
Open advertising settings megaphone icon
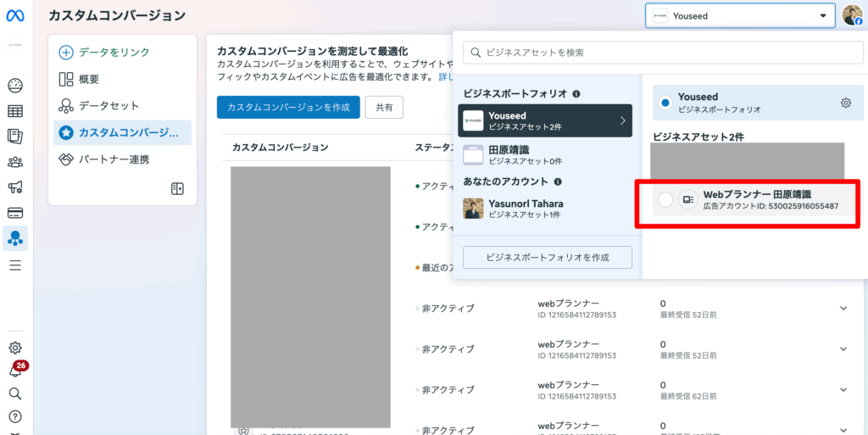click(x=15, y=187)
